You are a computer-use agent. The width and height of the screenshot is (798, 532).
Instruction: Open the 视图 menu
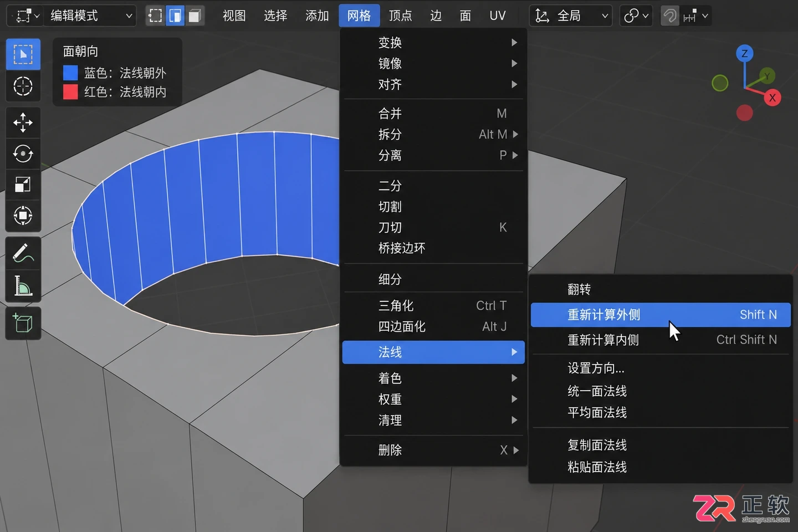coord(234,16)
